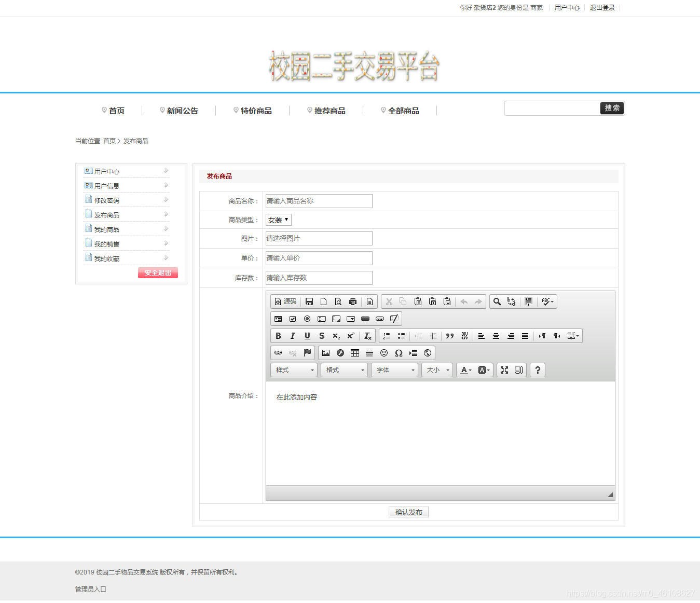Image resolution: width=700 pixels, height=603 pixels.
Task: Maximize the editor with the fullscreen icon
Action: (504, 370)
